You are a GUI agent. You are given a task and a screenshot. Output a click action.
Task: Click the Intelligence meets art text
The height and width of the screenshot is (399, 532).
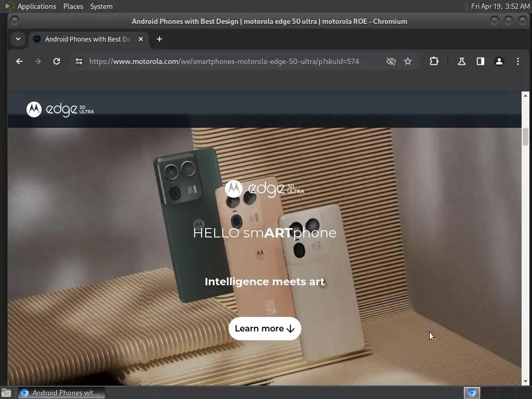tap(264, 282)
